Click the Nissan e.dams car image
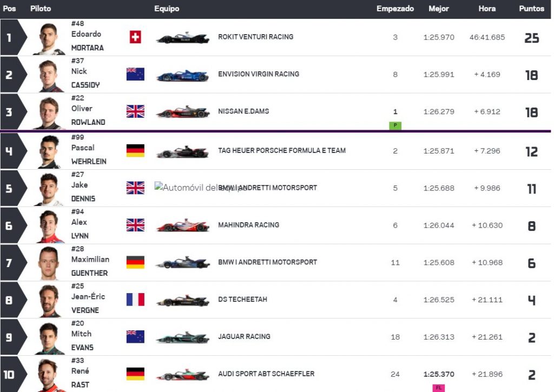The height and width of the screenshot is (392, 554). pos(183,112)
